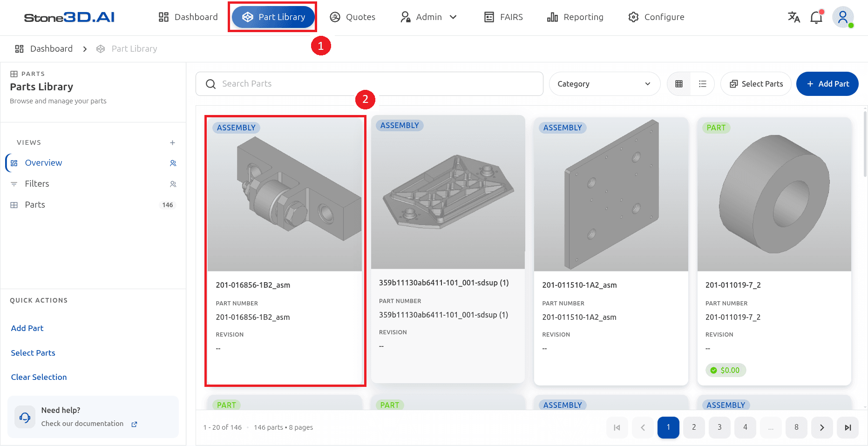The image size is (868, 446).
Task: Jump to the last page arrow
Action: 848,427
